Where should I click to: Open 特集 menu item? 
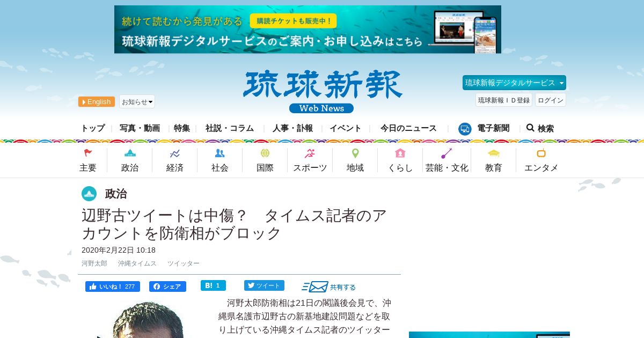pos(182,128)
